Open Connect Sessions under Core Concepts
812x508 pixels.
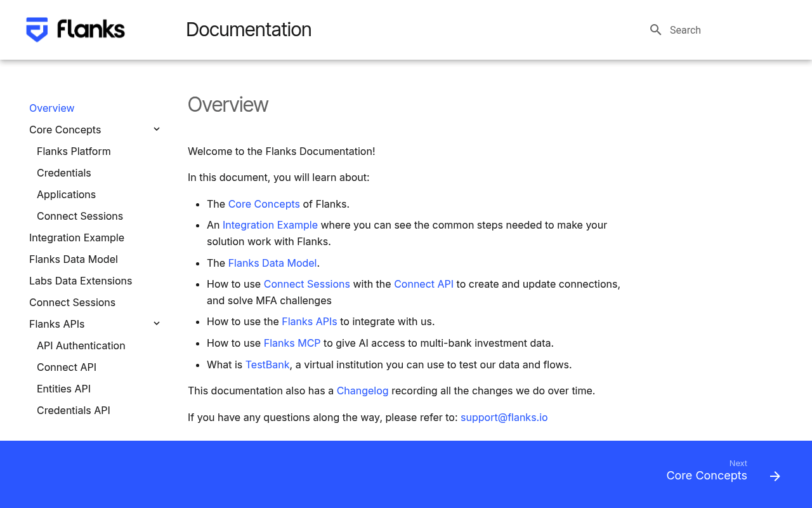(x=80, y=216)
